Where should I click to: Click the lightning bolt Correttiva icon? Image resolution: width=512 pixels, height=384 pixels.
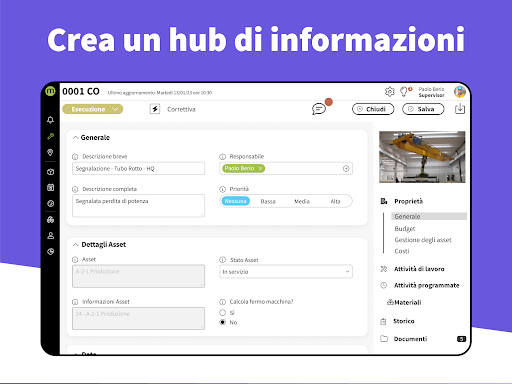tap(155, 109)
